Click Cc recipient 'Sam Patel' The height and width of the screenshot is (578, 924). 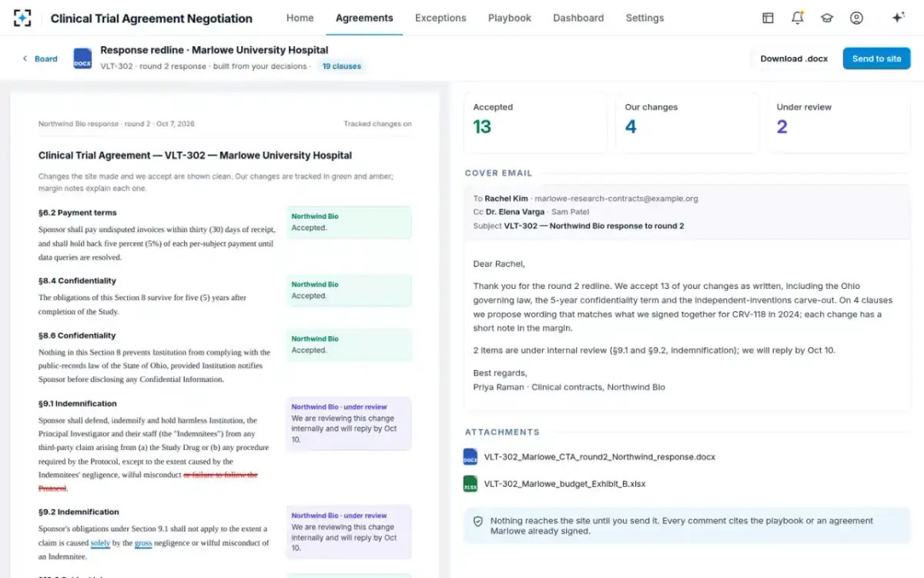(x=571, y=212)
